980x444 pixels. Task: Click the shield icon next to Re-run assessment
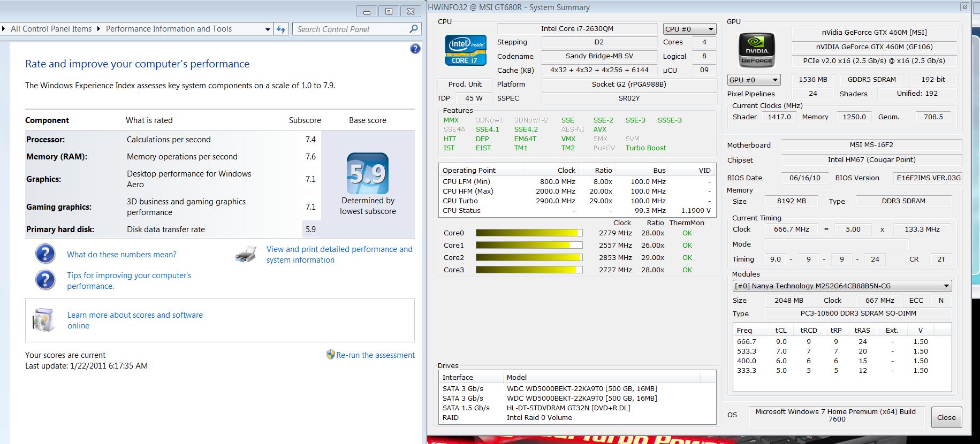pyautogui.click(x=331, y=354)
